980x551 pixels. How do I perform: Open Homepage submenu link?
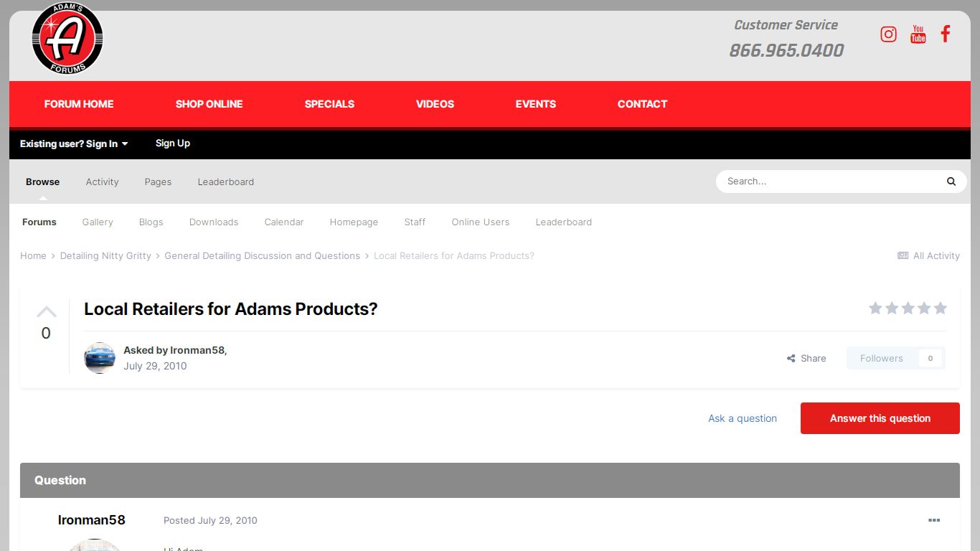354,222
